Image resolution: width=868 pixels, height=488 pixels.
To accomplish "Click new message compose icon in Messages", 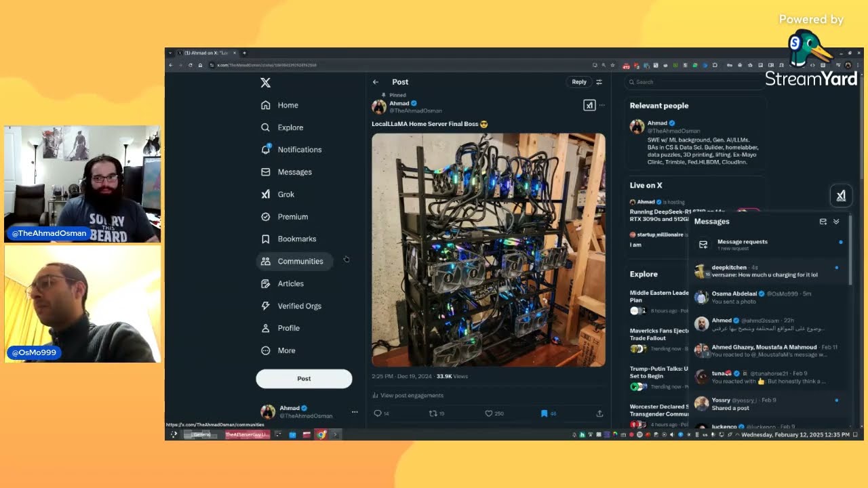I will tap(823, 222).
